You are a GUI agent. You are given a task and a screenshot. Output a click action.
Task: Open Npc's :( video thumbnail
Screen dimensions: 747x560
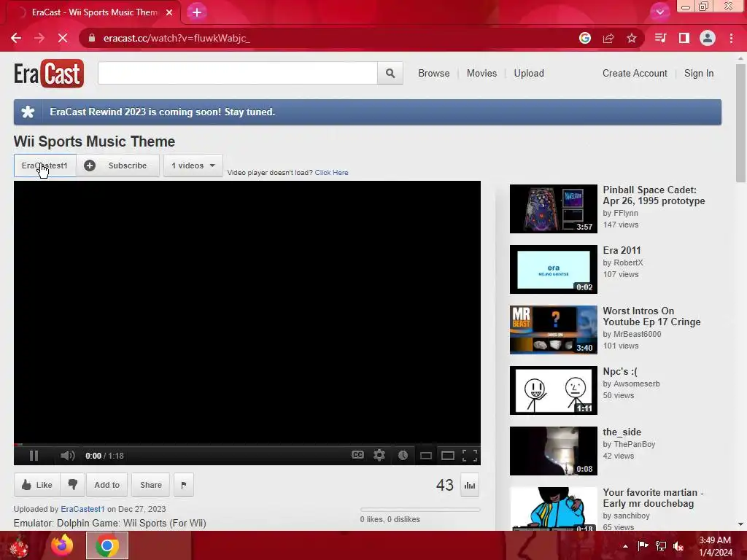click(554, 390)
